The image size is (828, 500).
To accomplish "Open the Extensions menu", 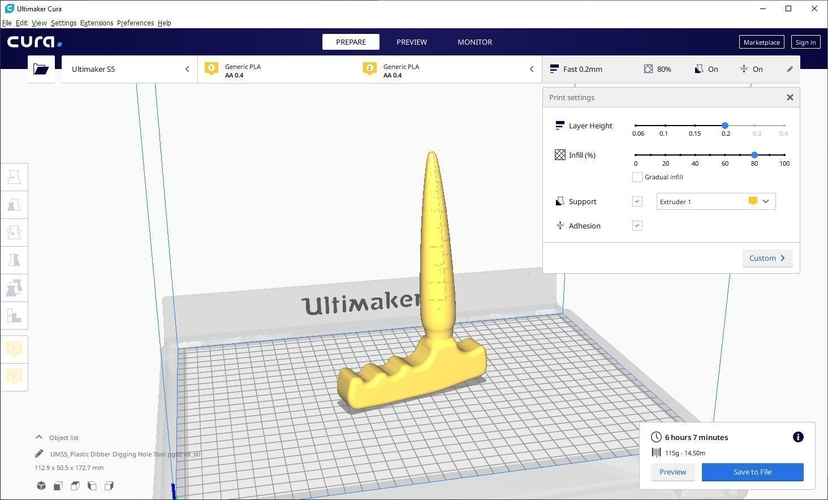I will (x=97, y=23).
